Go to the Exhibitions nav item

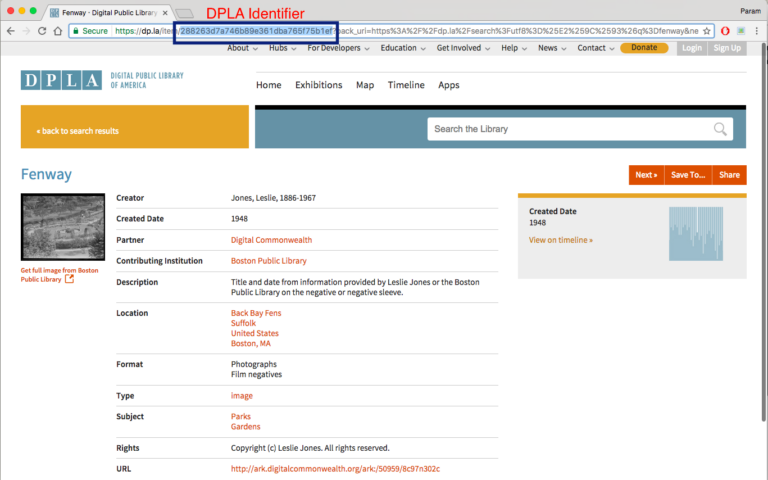pos(318,85)
